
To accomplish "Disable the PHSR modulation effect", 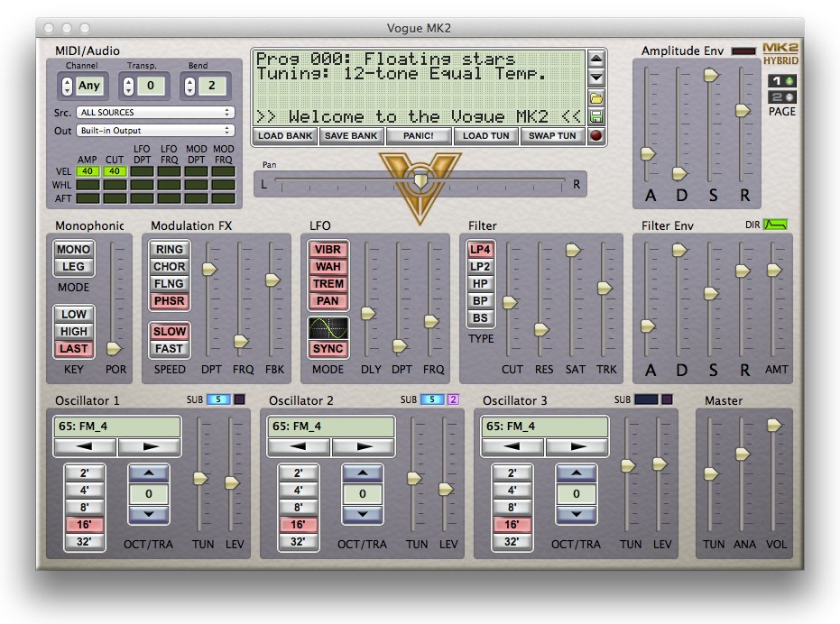I will (170, 301).
